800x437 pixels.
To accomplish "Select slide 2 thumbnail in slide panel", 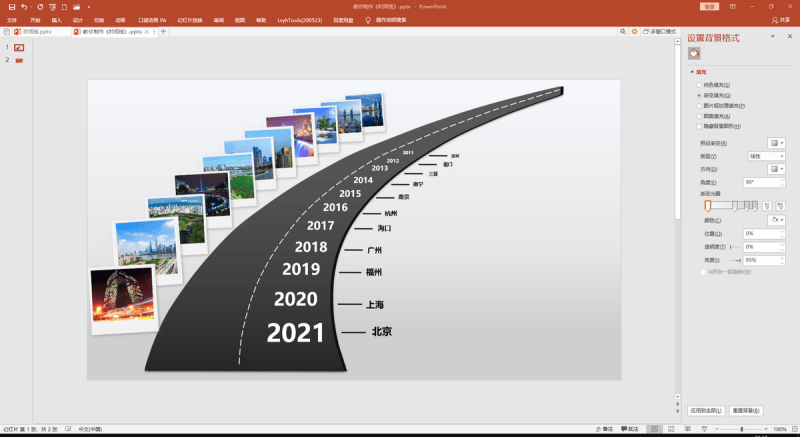I will (x=19, y=60).
